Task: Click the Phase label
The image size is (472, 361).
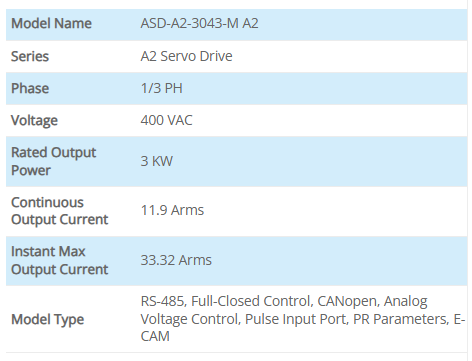Action: point(30,88)
